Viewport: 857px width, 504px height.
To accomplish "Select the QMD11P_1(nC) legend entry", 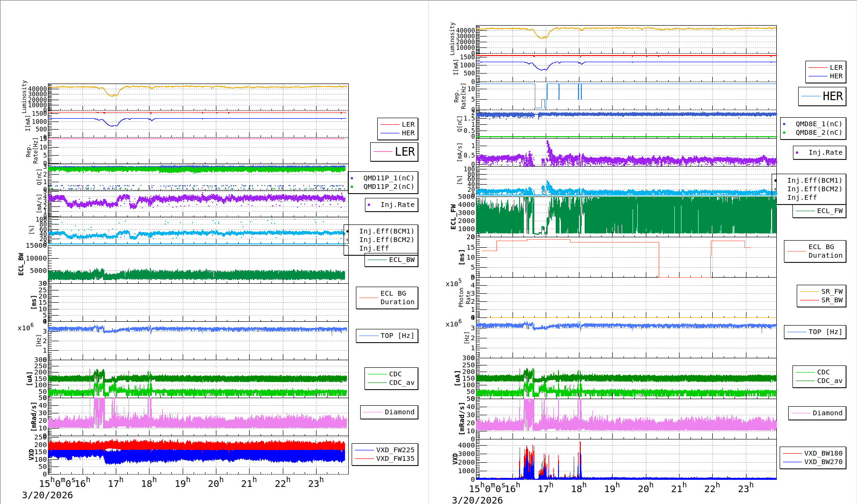I will (388, 178).
